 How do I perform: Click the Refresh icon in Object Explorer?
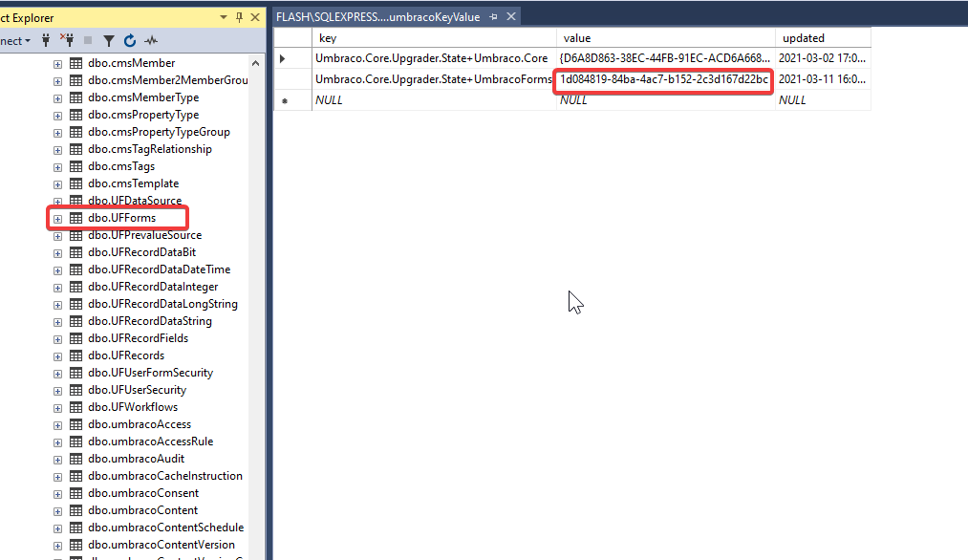coord(130,40)
